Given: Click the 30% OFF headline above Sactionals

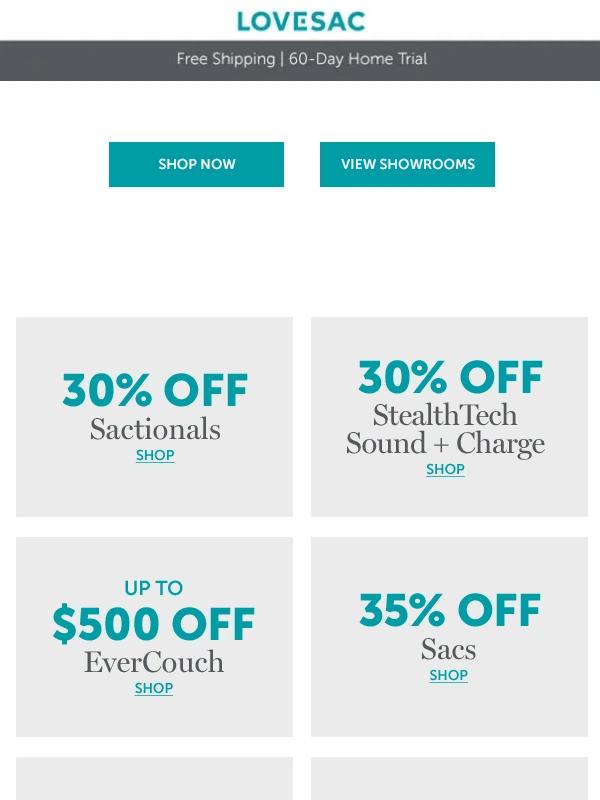Looking at the screenshot, I should [x=155, y=391].
